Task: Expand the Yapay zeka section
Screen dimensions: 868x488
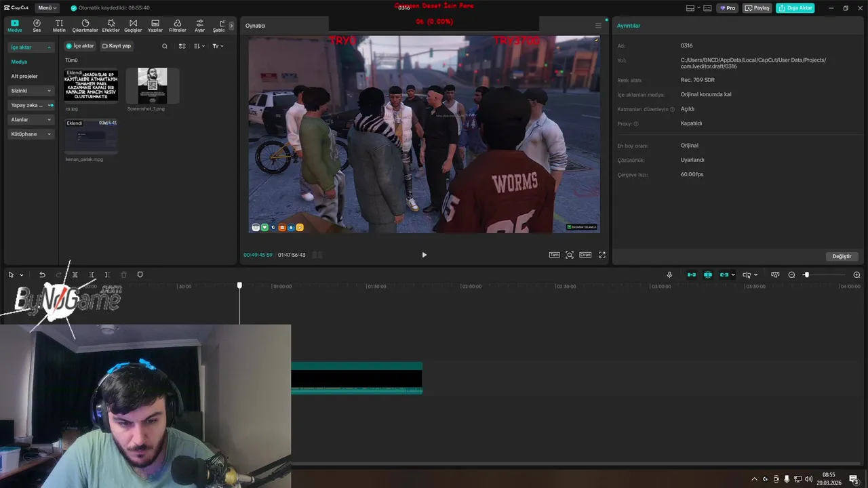Action: tap(31, 105)
